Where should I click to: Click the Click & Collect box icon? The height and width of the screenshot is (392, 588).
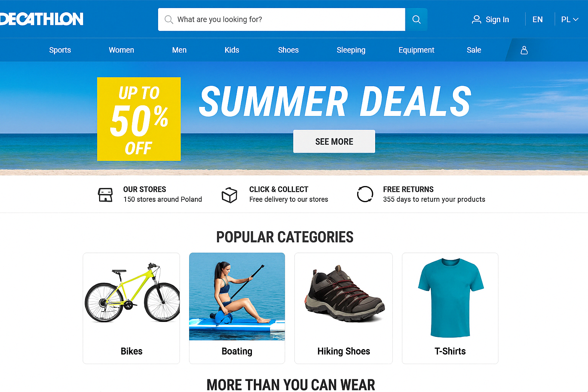coord(229,195)
